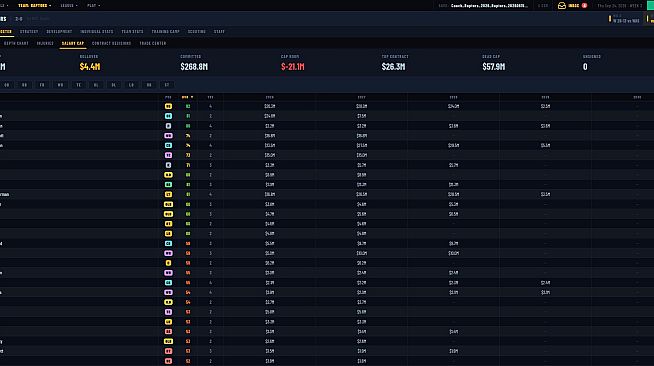Switch to the Scouting tab

click(x=196, y=32)
